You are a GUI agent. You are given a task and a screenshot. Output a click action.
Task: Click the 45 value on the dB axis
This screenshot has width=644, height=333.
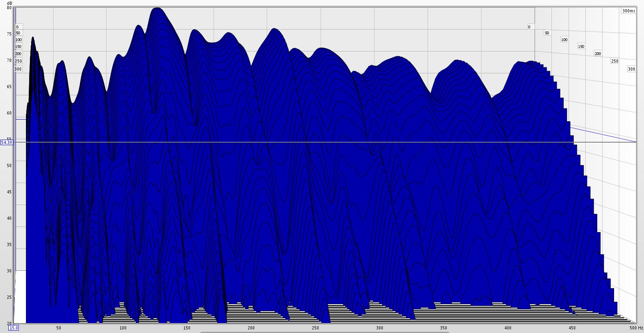click(9, 192)
